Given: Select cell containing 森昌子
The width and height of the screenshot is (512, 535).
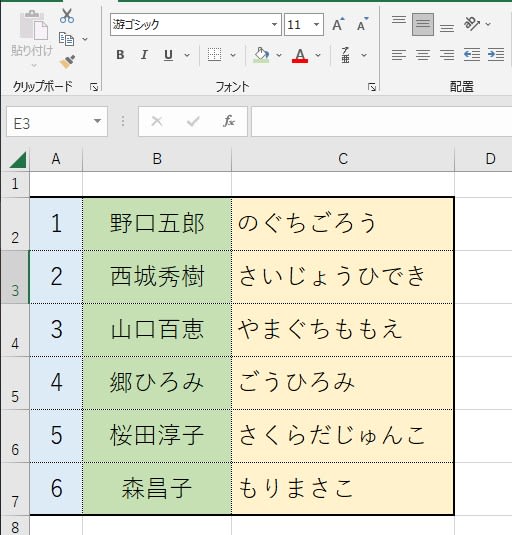Looking at the screenshot, I should point(157,488).
